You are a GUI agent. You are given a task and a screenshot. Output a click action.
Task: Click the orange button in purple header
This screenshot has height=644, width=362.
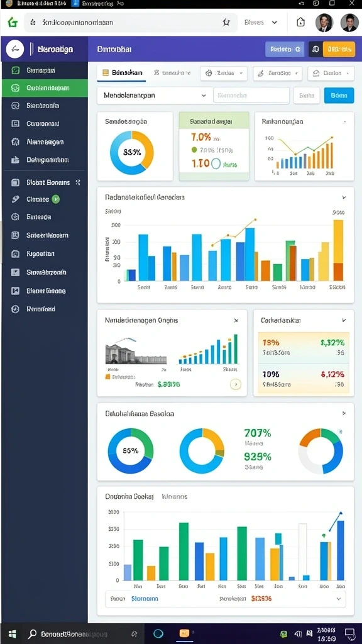click(339, 49)
